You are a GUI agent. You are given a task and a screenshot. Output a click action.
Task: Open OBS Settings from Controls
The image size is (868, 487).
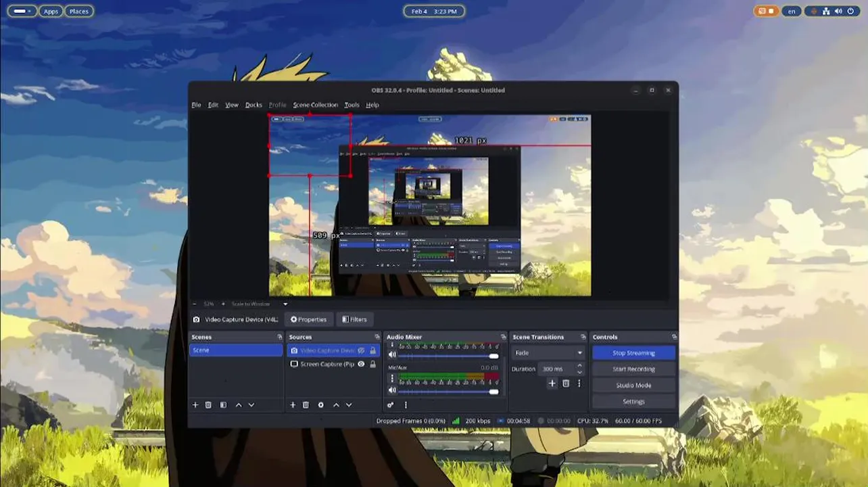pos(633,402)
